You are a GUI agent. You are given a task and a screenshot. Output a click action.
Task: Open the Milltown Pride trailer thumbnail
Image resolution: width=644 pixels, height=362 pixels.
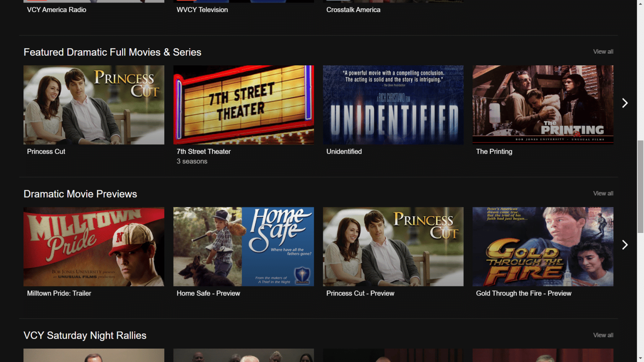tap(94, 247)
